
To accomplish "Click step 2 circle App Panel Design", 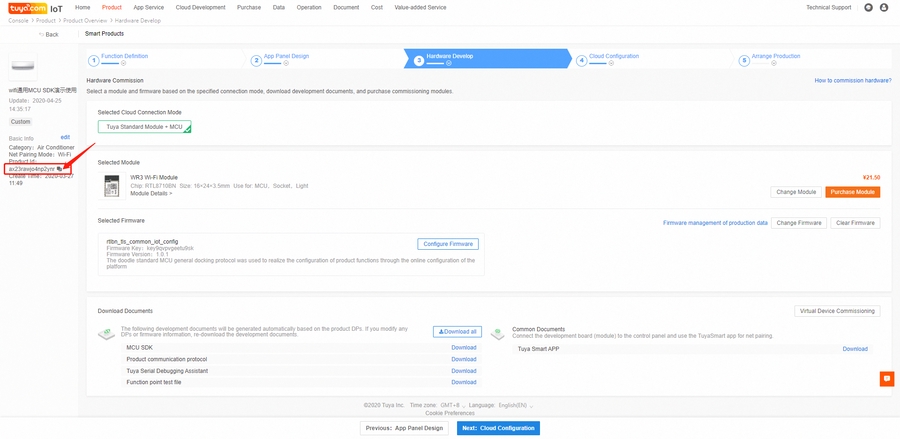I will (x=256, y=60).
